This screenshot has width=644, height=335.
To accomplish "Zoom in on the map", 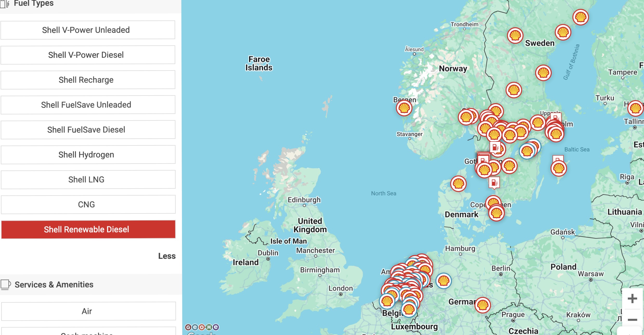I will (x=632, y=298).
